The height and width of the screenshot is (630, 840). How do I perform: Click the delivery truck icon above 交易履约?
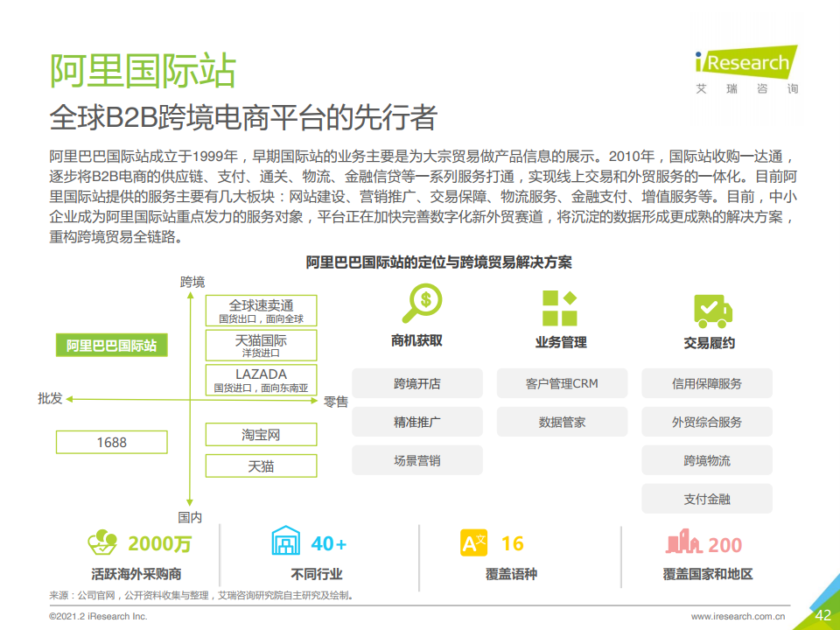(713, 311)
